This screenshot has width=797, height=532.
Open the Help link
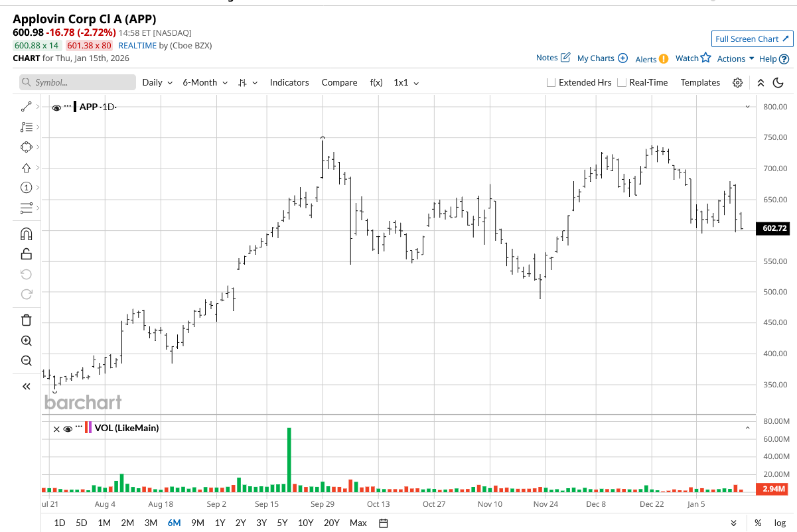click(774, 59)
